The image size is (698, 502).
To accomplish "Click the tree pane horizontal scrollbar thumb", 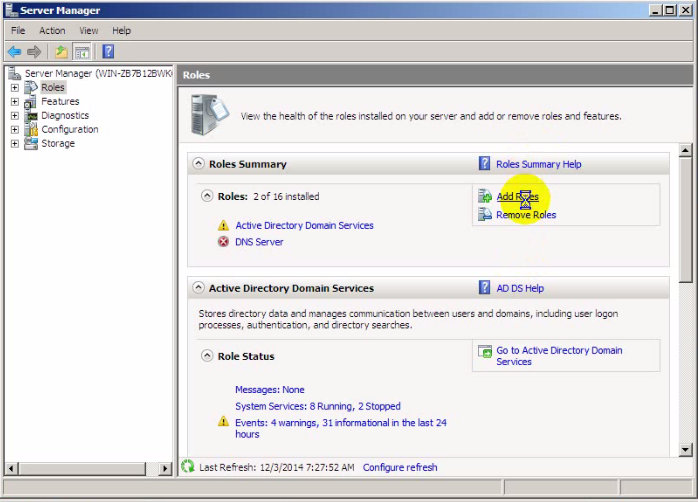I will coord(82,468).
